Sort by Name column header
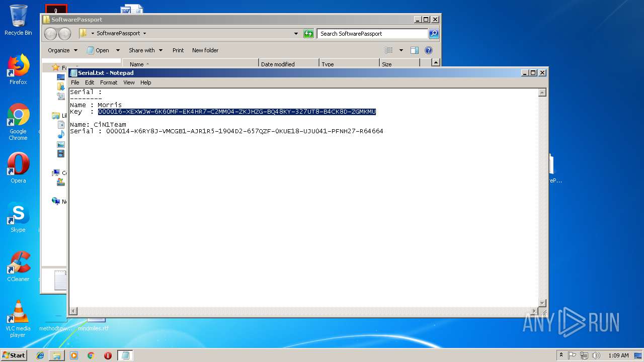 (190, 64)
